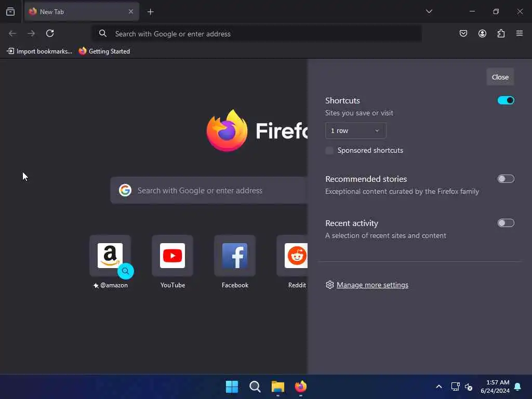Click the Sites you save or visit text
The height and width of the screenshot is (399, 532).
pyautogui.click(x=359, y=113)
